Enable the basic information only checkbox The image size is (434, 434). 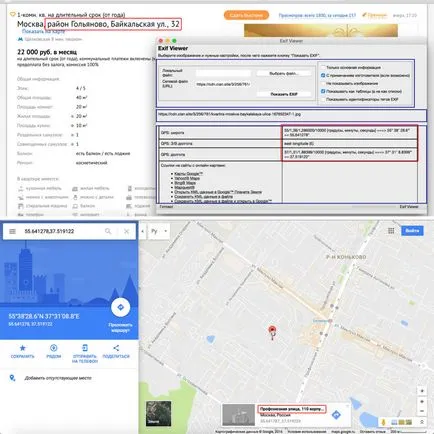(323, 67)
